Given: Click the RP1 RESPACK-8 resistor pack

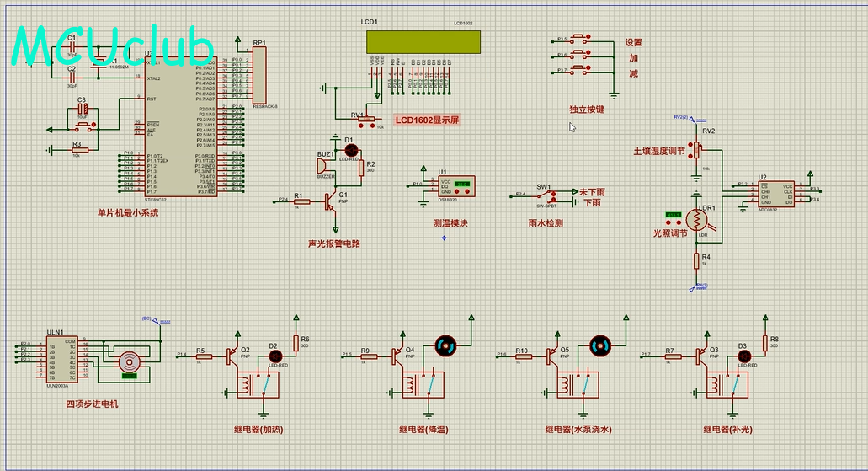Looking at the screenshot, I should click(x=259, y=75).
